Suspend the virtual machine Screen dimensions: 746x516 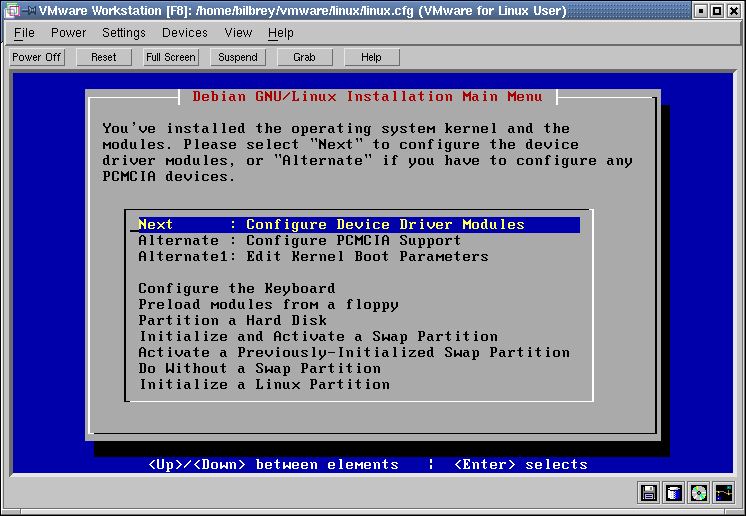point(238,57)
